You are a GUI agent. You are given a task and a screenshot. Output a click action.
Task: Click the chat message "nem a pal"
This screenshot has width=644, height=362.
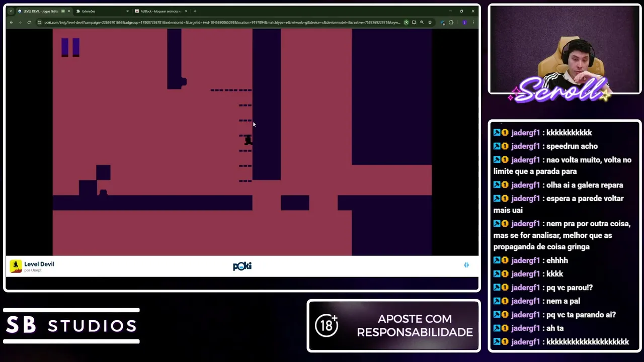click(x=563, y=301)
